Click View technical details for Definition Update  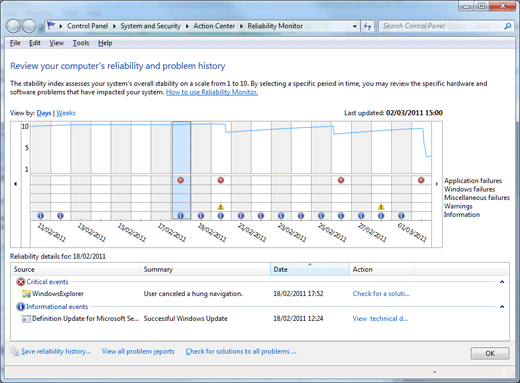click(380, 318)
